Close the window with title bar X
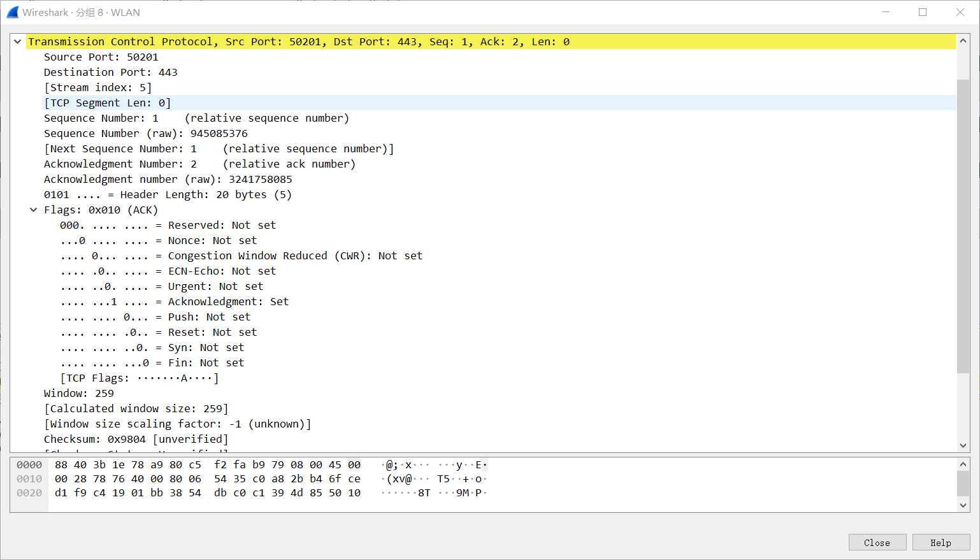The height and width of the screenshot is (560, 980). [960, 12]
